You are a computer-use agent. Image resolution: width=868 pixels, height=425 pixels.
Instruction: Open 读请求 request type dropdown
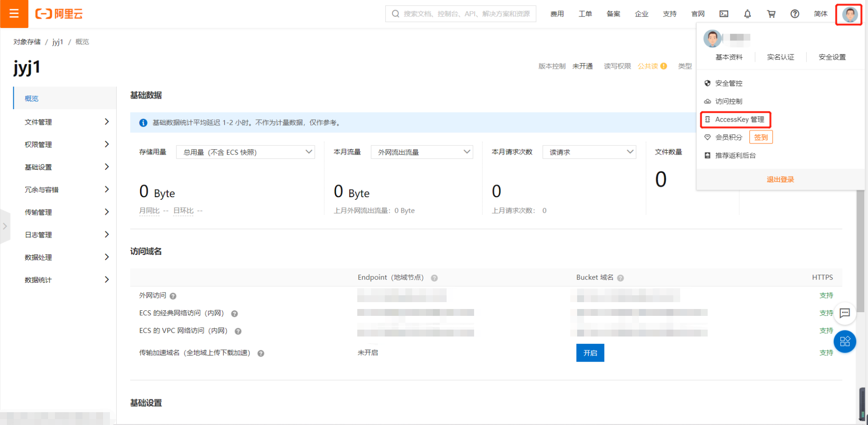coord(589,152)
